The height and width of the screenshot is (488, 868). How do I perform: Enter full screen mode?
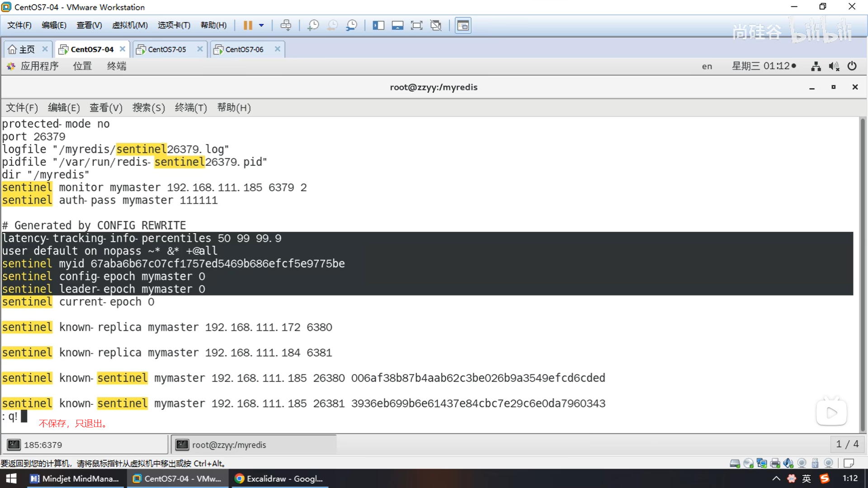click(416, 25)
